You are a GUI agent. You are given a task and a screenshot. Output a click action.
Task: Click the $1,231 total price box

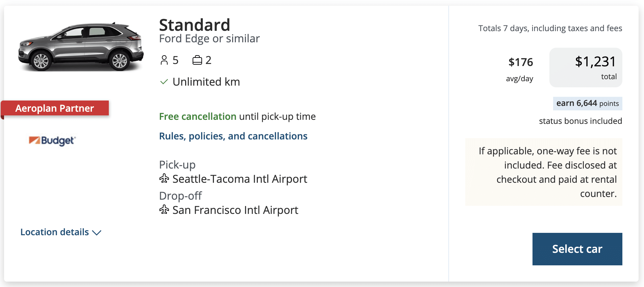click(x=586, y=67)
